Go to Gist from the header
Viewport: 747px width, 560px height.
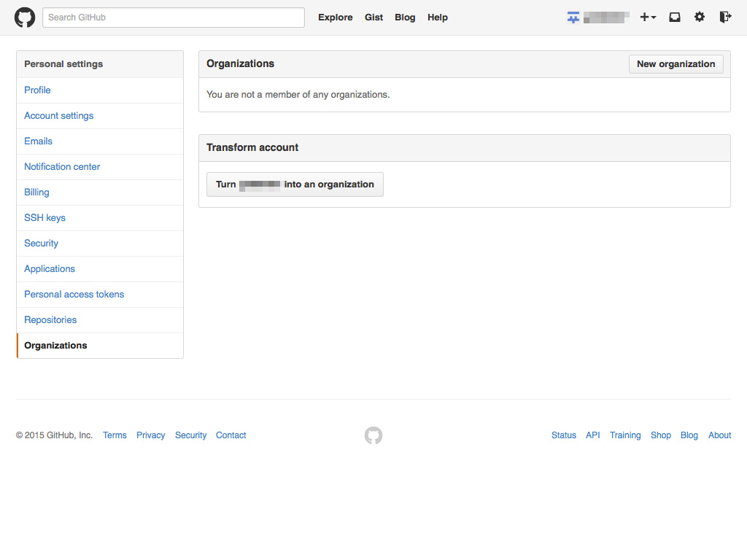point(374,17)
